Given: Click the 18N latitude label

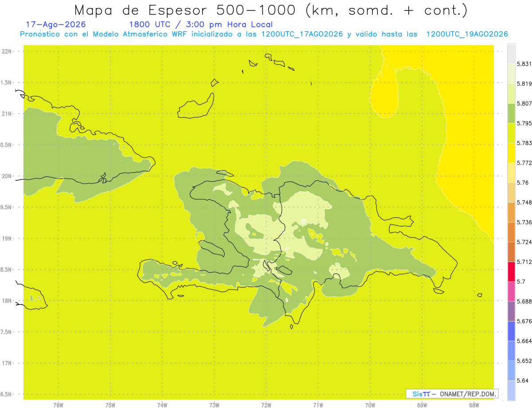Looking at the screenshot, I should point(7,301).
